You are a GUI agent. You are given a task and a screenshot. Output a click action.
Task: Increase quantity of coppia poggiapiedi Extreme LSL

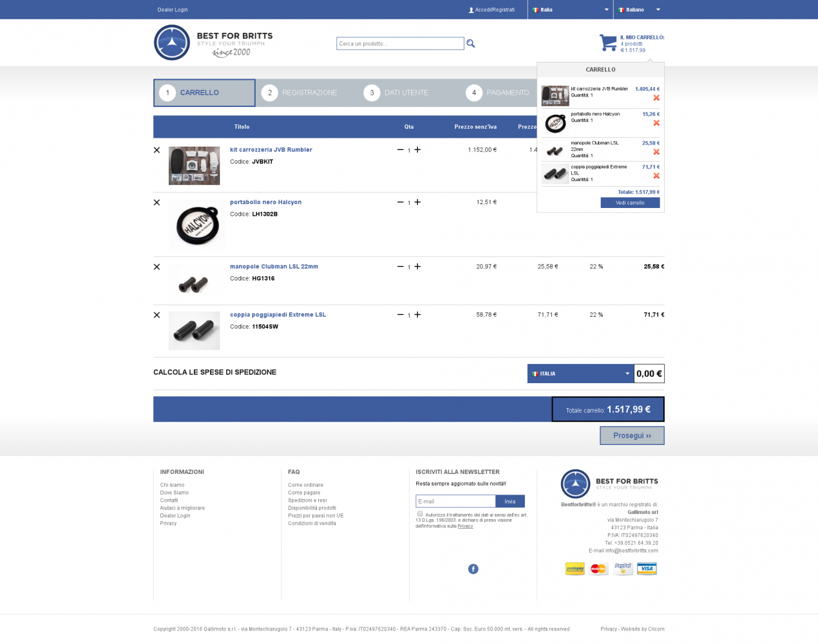(417, 315)
